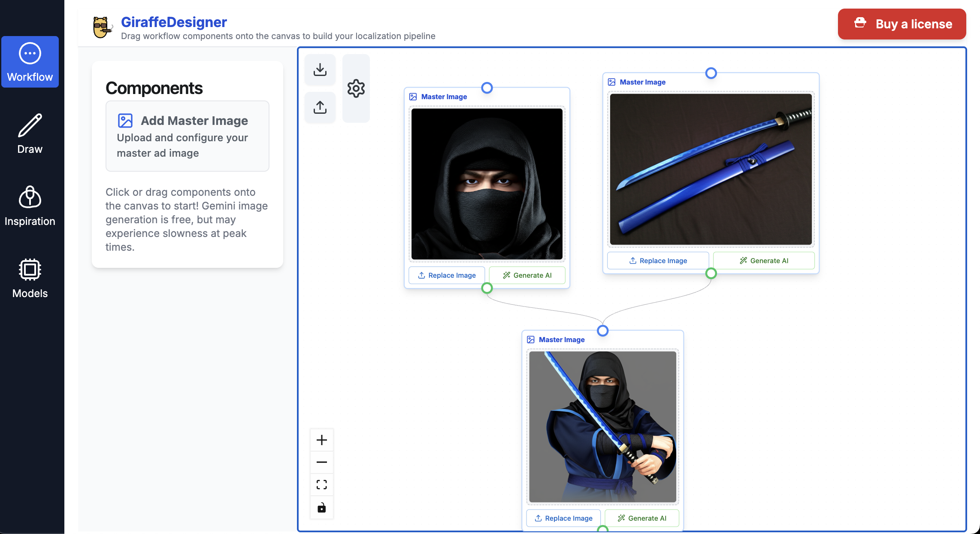Click Add Master Image component
Image resolution: width=980 pixels, height=534 pixels.
coord(188,136)
